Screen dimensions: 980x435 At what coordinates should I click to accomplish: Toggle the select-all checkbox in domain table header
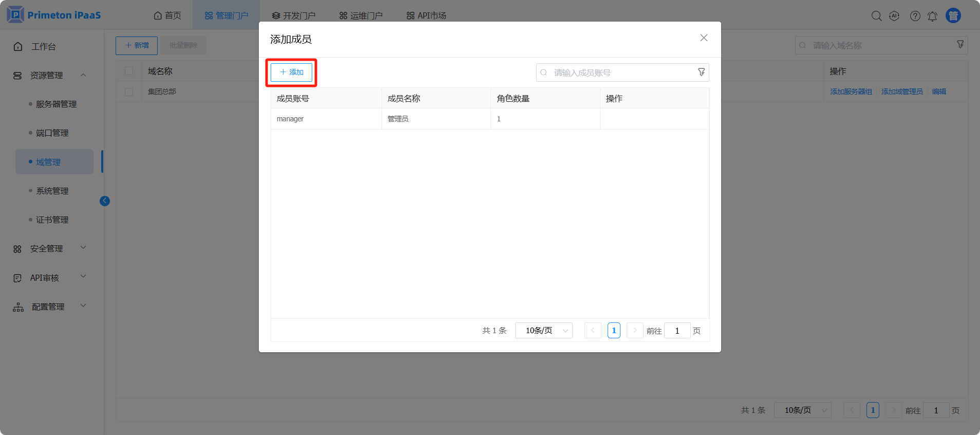click(x=129, y=71)
